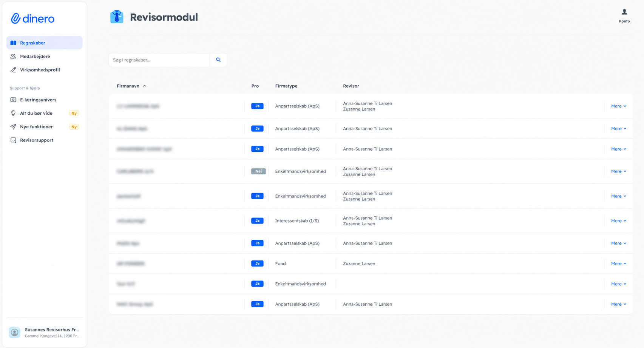Open Mere dropdown in the Nej row
This screenshot has width=644, height=348.
(619, 171)
